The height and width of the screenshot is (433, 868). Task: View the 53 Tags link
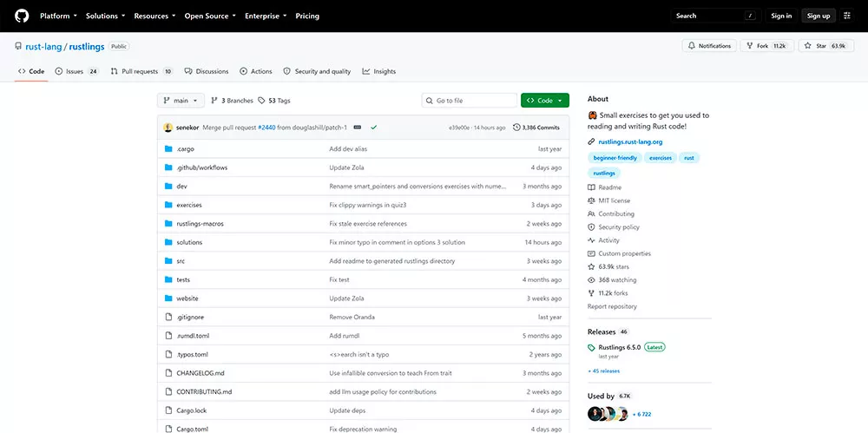coord(274,101)
